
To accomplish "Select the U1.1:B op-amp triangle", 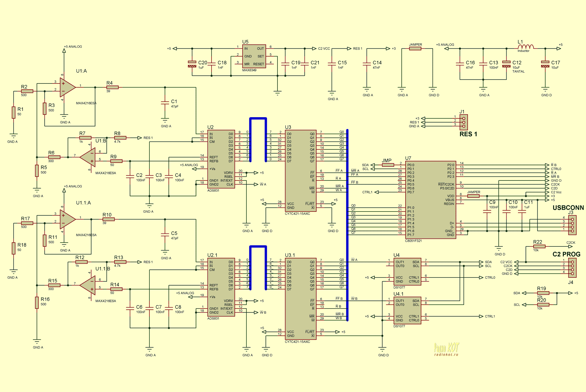I will [88, 285].
